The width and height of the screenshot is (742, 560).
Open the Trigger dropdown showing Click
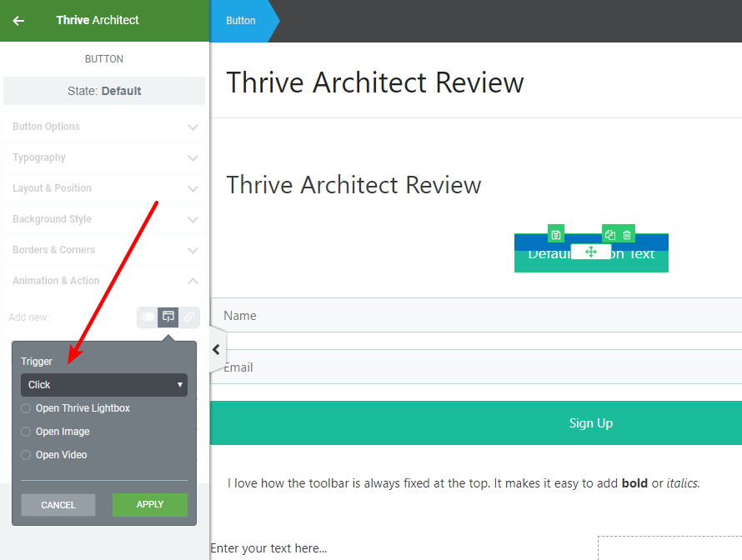pos(104,385)
